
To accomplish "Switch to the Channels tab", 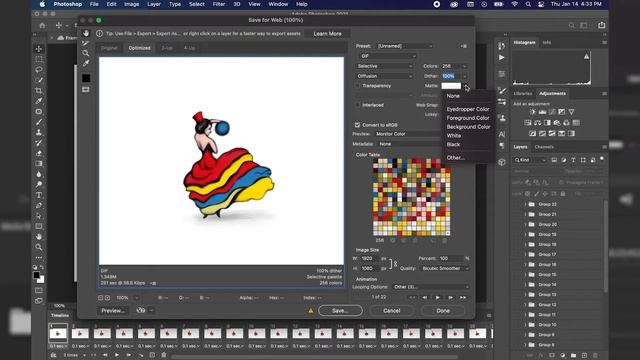I will point(544,147).
